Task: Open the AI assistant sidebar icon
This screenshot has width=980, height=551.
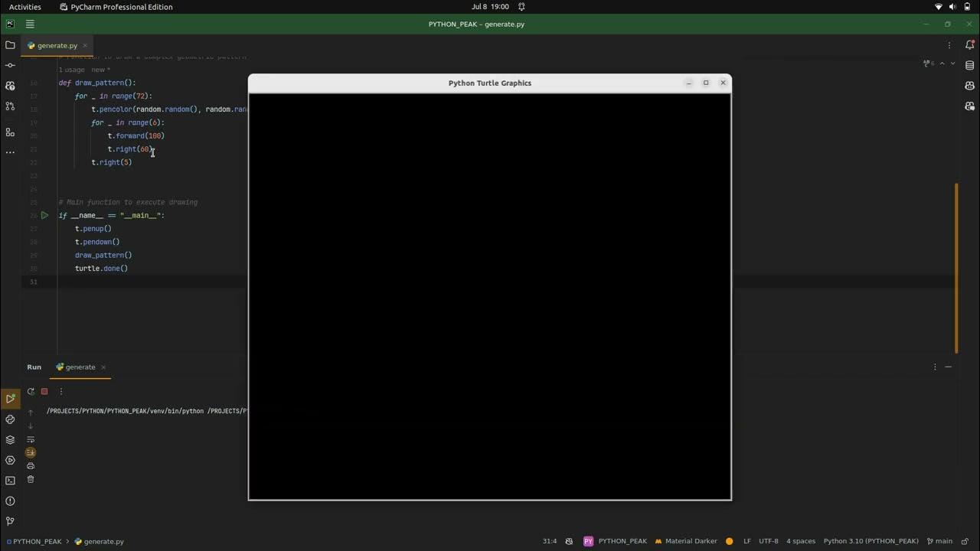Action: [x=970, y=86]
